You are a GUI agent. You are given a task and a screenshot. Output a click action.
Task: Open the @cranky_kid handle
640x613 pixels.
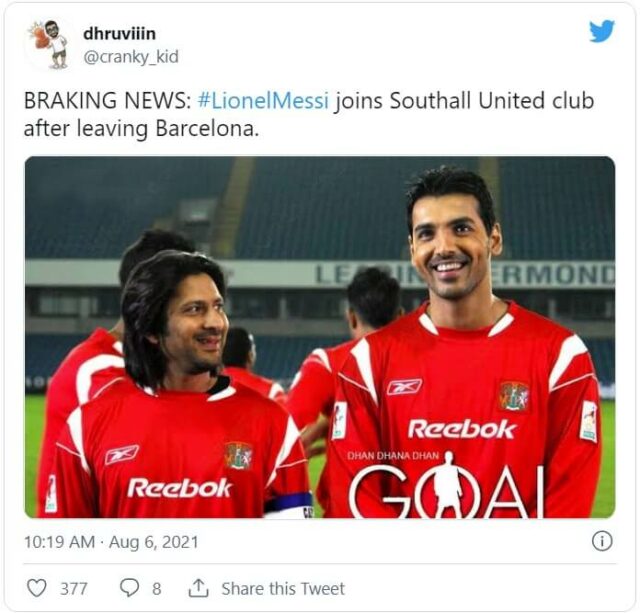click(131, 57)
